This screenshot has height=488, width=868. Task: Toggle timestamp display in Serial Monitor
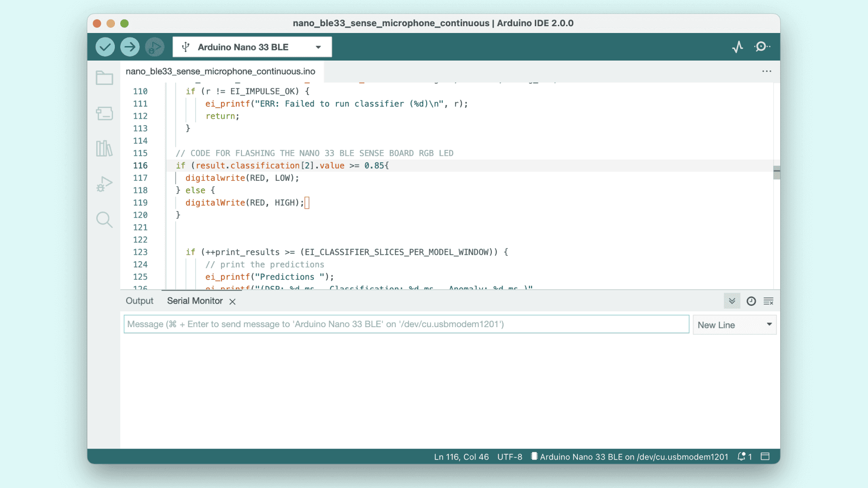click(751, 301)
